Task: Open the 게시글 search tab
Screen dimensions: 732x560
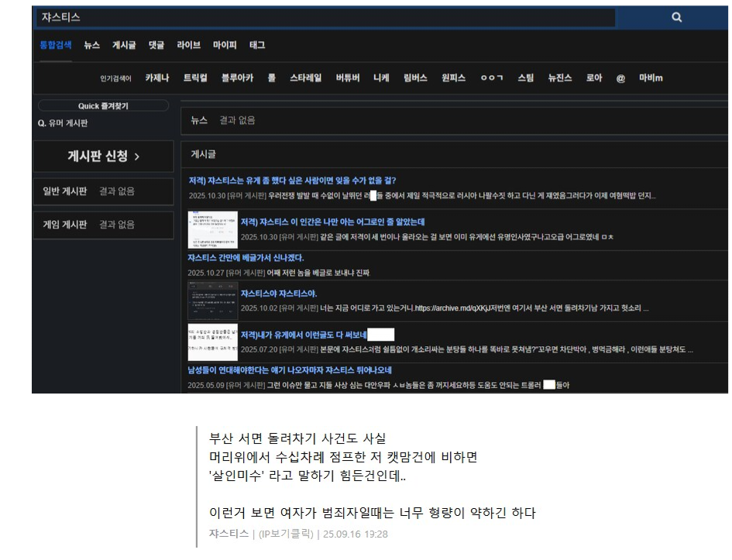Action: tap(124, 46)
